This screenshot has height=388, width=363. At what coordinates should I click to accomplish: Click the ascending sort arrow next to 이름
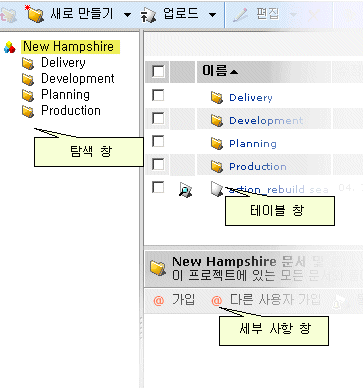234,72
